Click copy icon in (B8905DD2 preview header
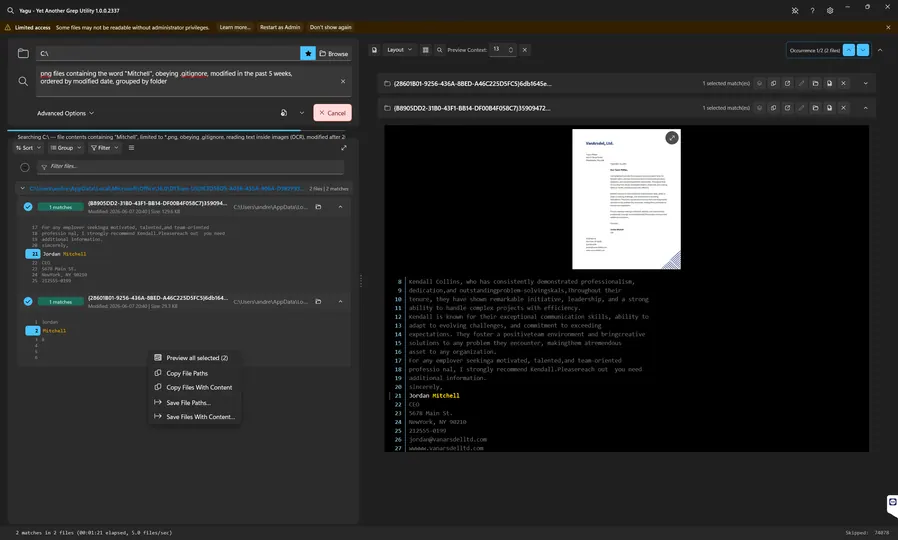 tap(773, 108)
